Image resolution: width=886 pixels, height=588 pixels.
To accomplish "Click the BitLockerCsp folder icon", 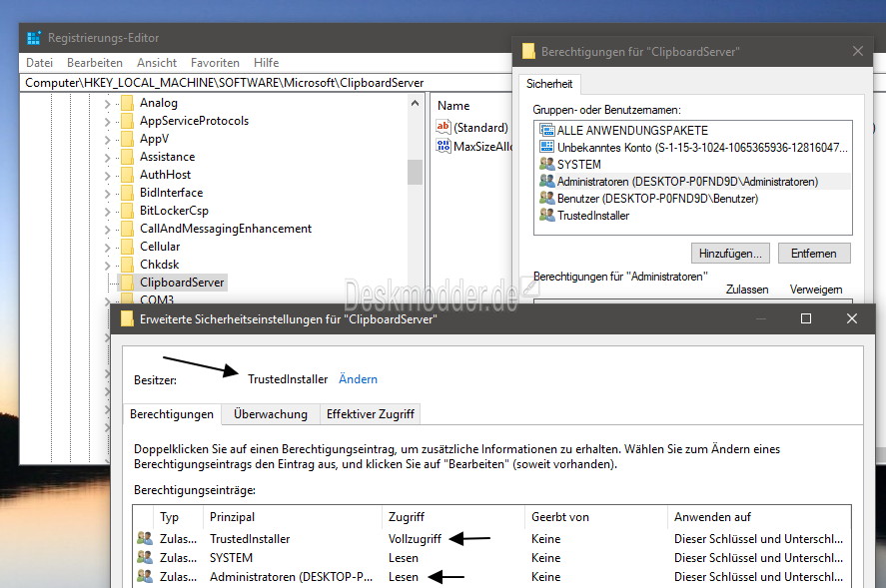I will (128, 211).
